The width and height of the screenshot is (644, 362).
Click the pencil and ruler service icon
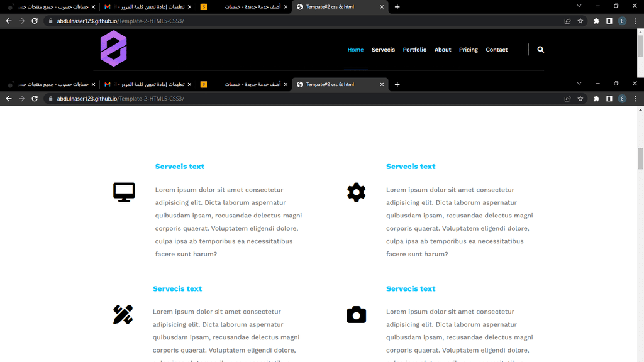tap(123, 314)
